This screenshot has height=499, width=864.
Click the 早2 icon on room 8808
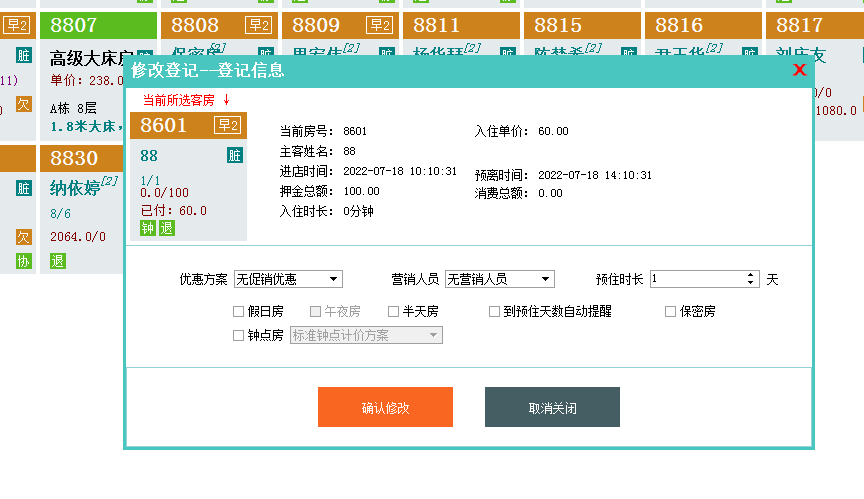point(259,25)
